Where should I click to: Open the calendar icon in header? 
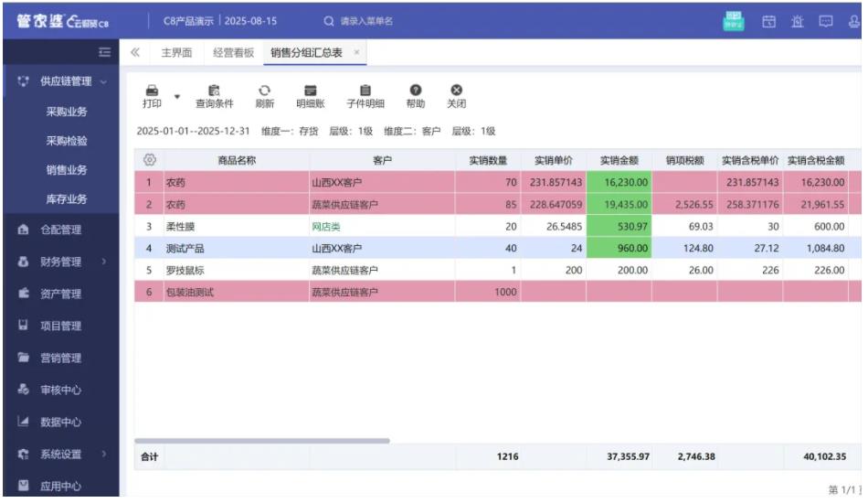coord(769,22)
